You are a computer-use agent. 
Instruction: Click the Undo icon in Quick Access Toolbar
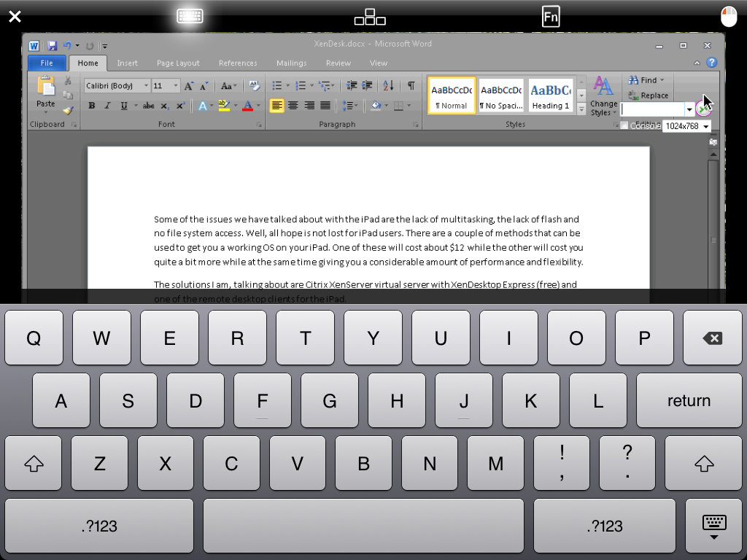tap(67, 46)
